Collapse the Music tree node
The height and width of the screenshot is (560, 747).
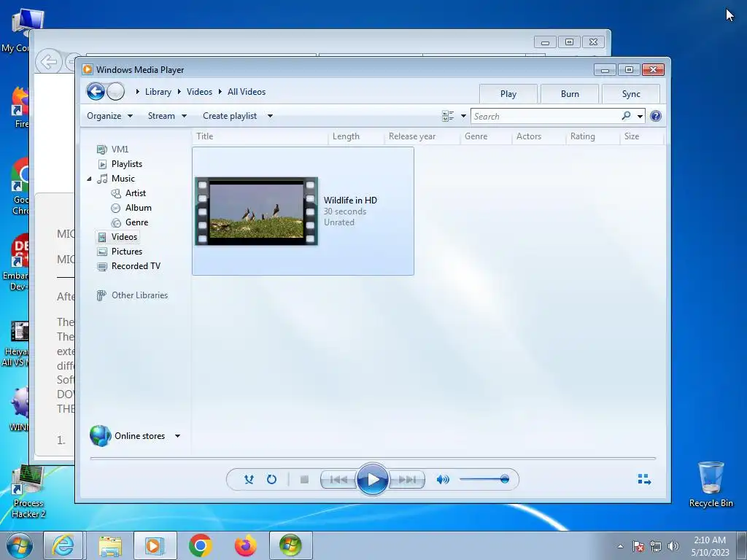click(x=89, y=179)
